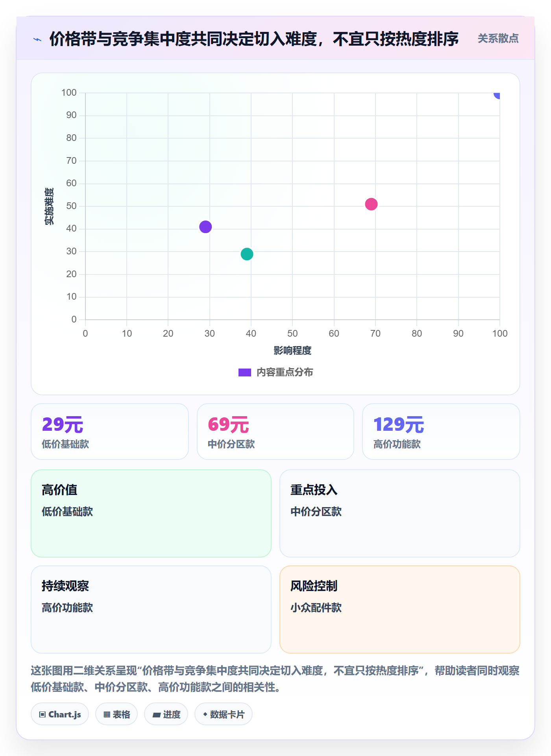
Task: Open the 风险控制 quadrant card
Action: [400, 610]
